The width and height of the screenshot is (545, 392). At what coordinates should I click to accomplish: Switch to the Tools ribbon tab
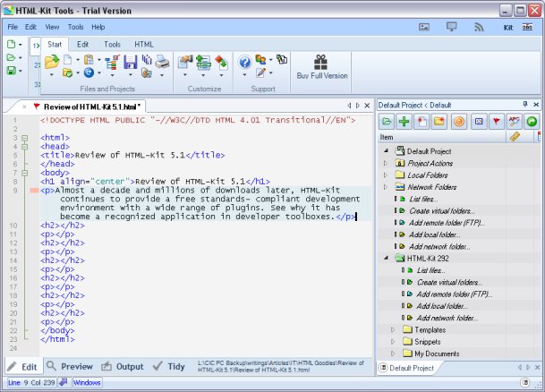112,45
